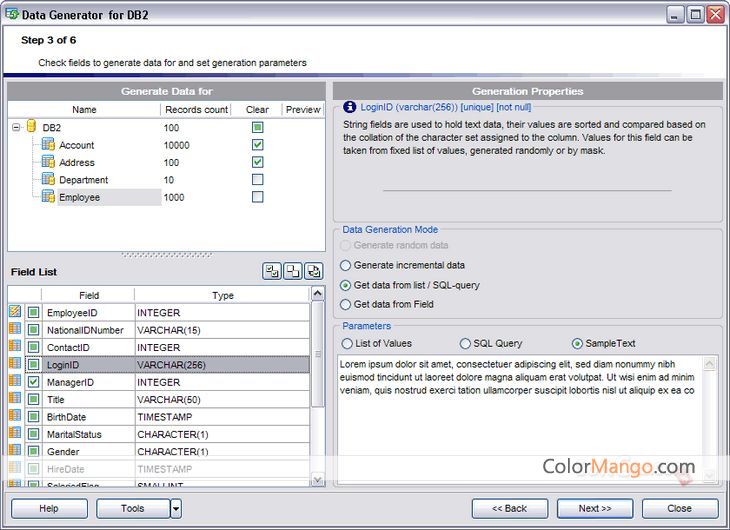Click the Address table icon
Viewport: 730px width, 530px height.
click(x=48, y=162)
